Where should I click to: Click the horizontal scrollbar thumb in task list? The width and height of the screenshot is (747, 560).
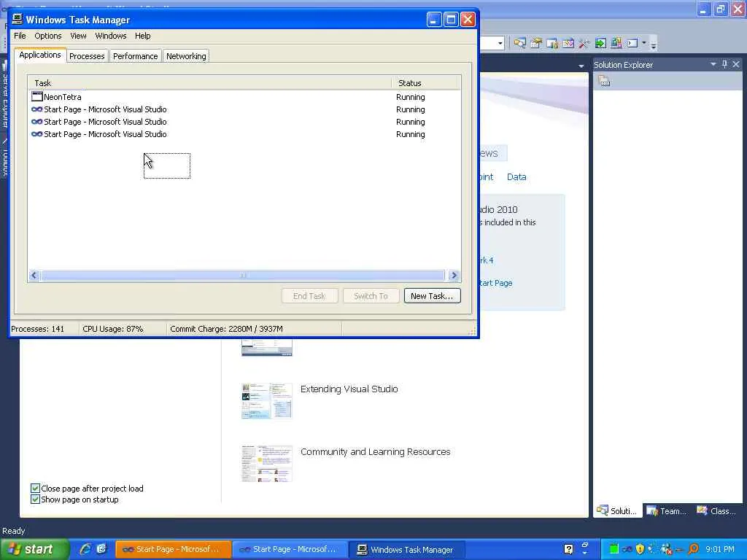(243, 275)
